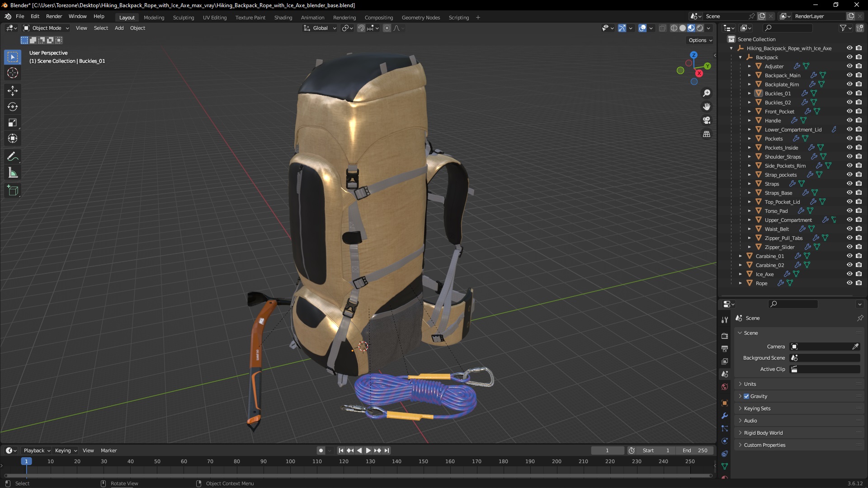Viewport: 868px width, 488px height.
Task: Toggle the Gravity checkbox
Action: tap(746, 396)
